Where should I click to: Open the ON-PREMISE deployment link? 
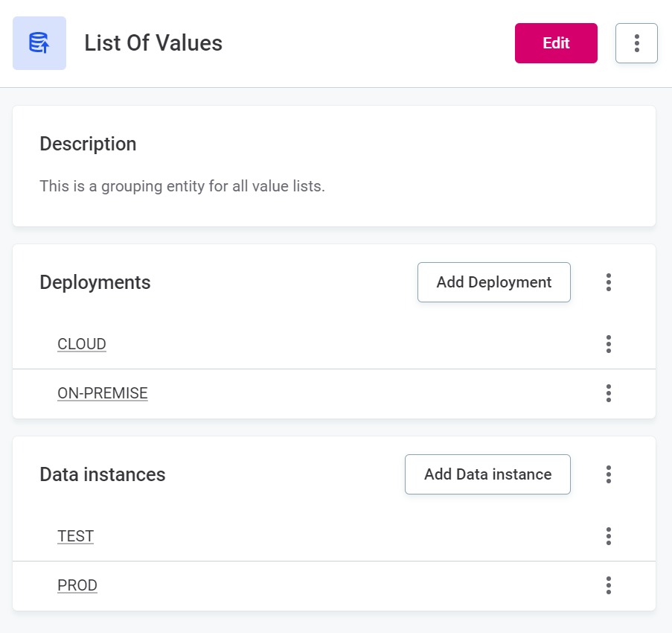point(102,393)
